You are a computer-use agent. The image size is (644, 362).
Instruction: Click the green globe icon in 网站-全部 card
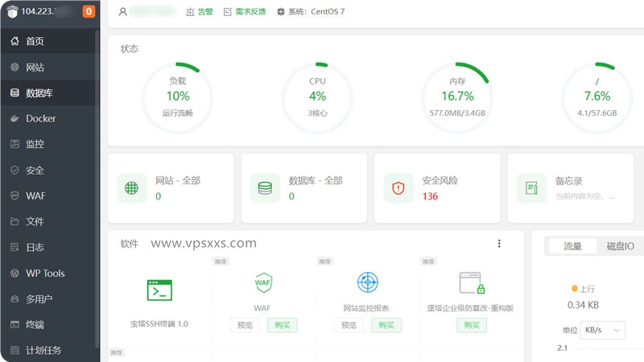point(131,188)
